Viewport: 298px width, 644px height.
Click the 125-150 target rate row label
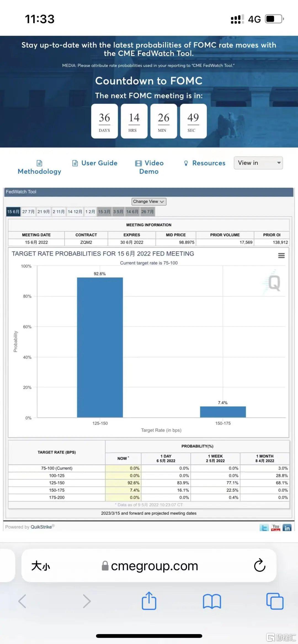click(57, 483)
